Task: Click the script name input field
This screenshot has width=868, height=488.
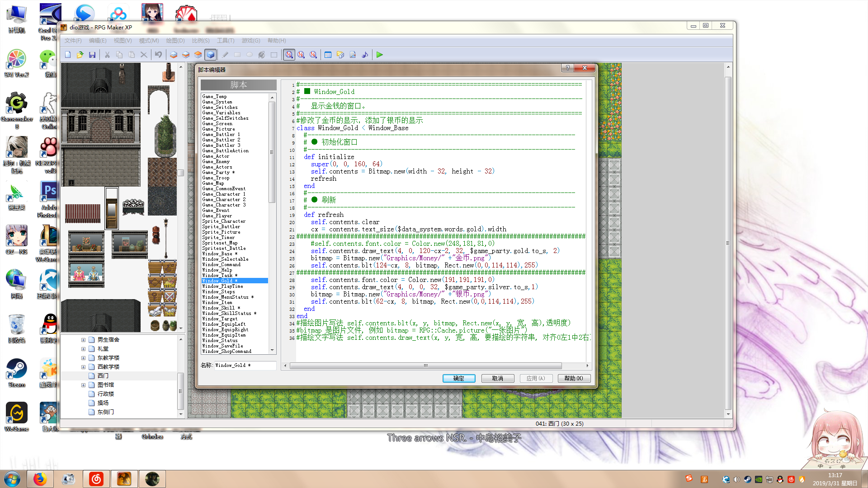Action: click(245, 365)
